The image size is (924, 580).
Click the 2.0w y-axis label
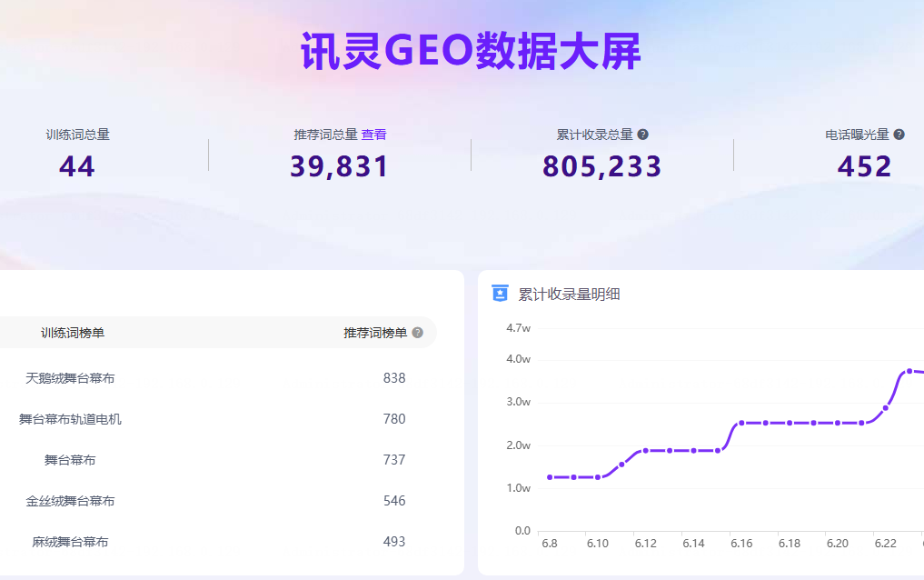click(x=519, y=445)
